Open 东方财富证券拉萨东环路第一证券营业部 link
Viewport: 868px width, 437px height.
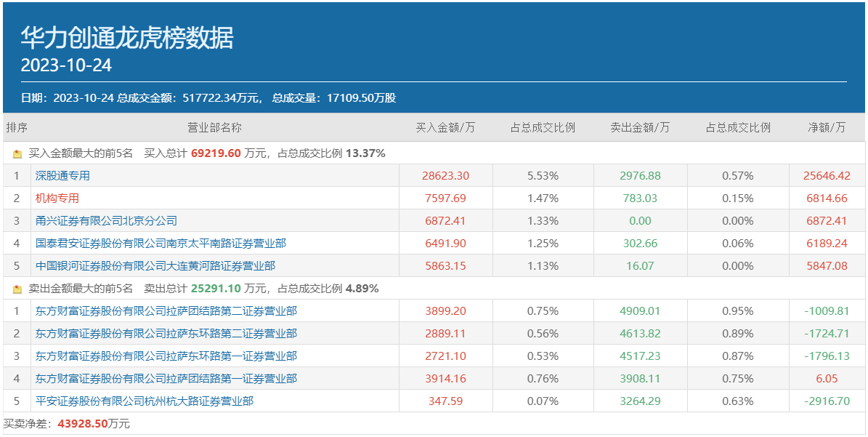click(166, 356)
